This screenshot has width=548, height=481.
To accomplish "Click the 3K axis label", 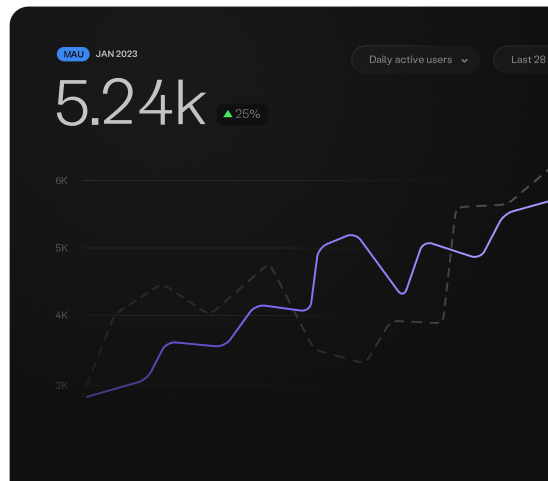I will point(62,386).
